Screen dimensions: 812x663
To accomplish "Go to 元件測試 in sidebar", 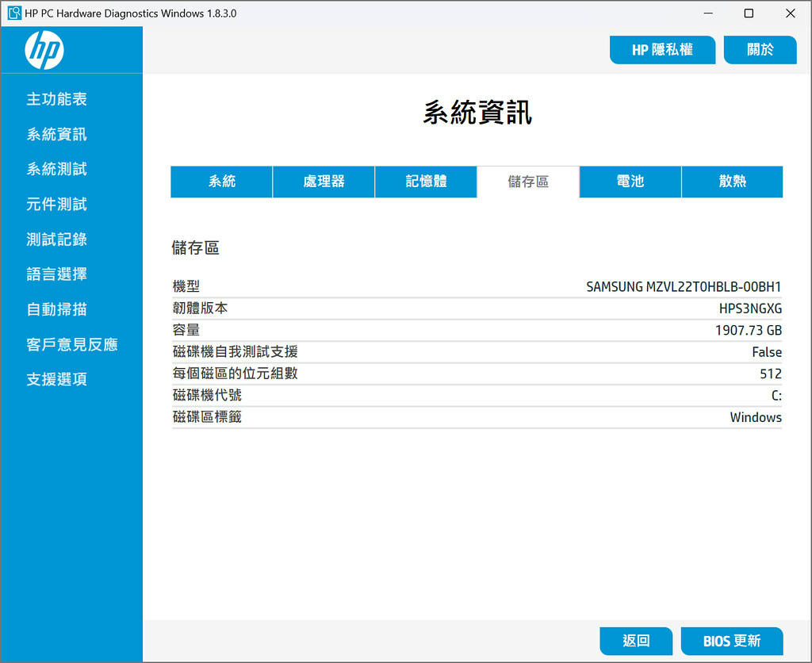I will 56,204.
